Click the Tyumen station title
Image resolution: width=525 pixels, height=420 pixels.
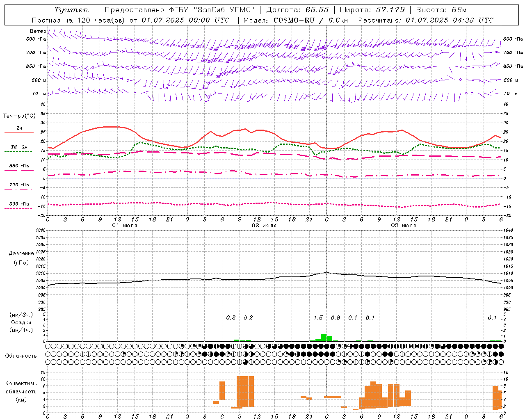click(x=71, y=10)
